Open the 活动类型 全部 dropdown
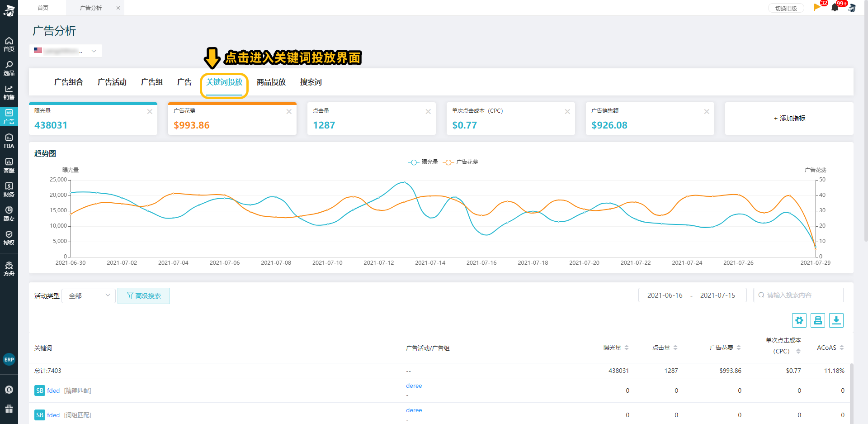The height and width of the screenshot is (424, 868). point(89,296)
